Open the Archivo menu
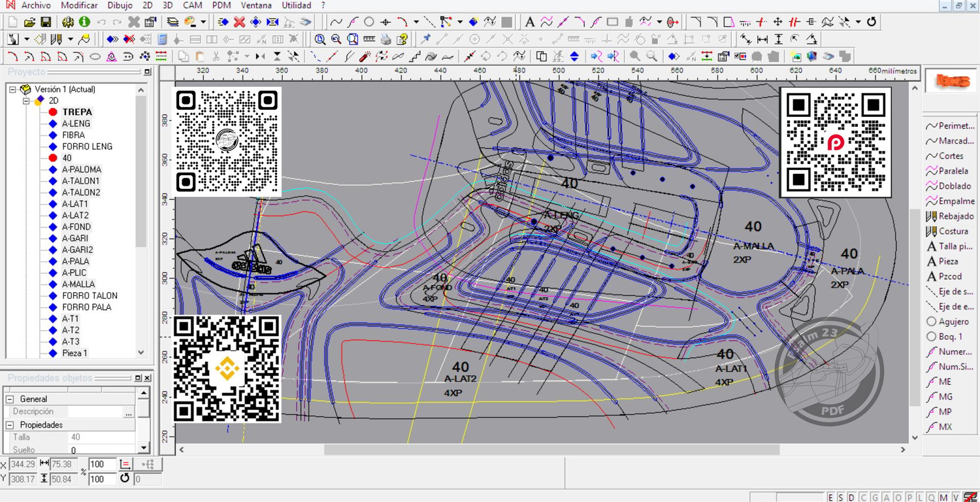 coord(36,5)
